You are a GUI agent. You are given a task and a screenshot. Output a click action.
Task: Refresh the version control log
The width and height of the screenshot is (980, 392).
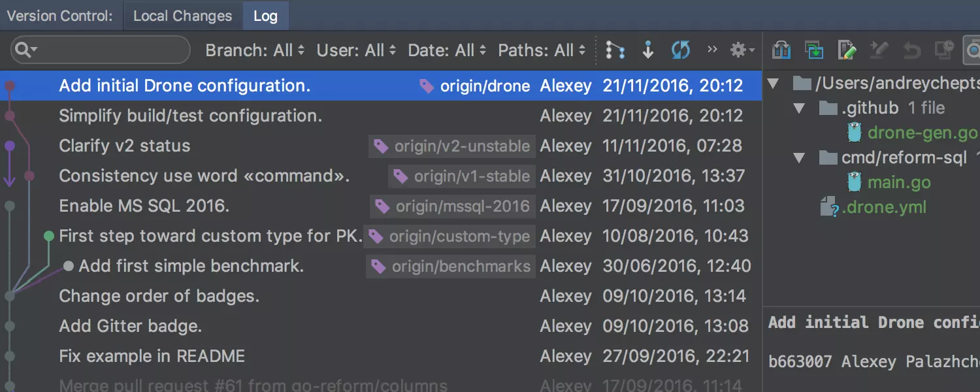(680, 50)
